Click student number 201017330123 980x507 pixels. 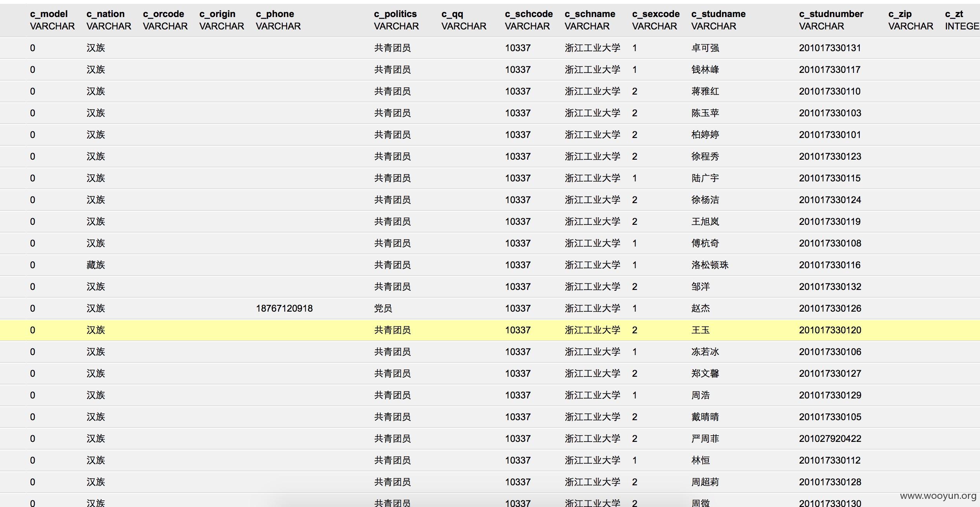pos(830,157)
